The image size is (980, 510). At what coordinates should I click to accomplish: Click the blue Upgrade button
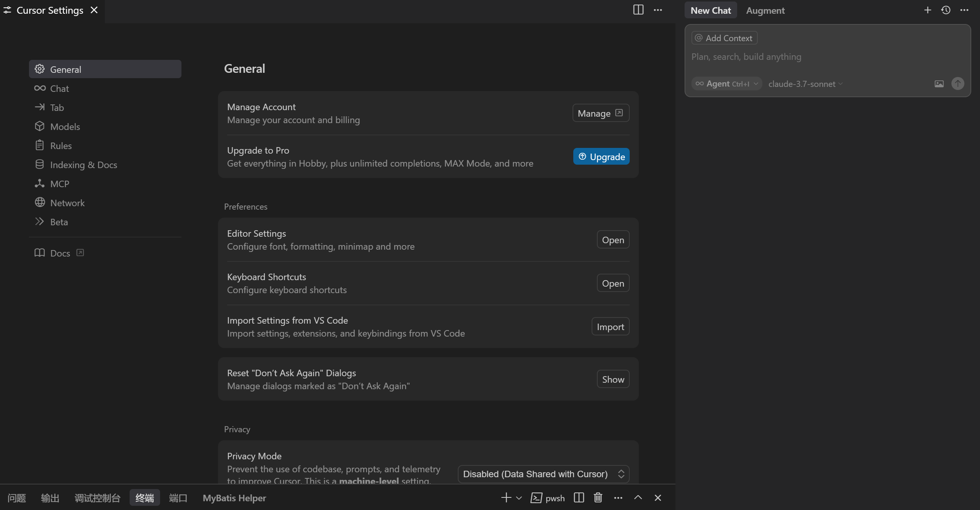(x=601, y=157)
